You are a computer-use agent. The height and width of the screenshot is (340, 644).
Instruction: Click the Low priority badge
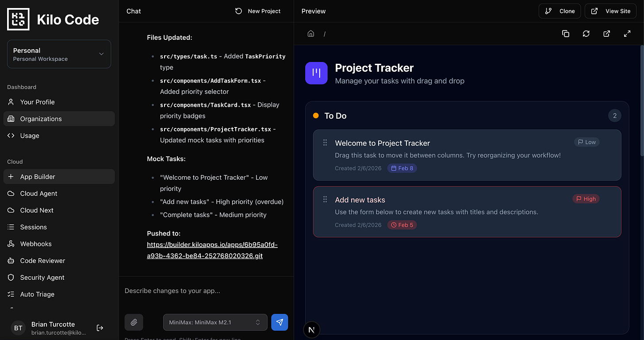pyautogui.click(x=587, y=142)
